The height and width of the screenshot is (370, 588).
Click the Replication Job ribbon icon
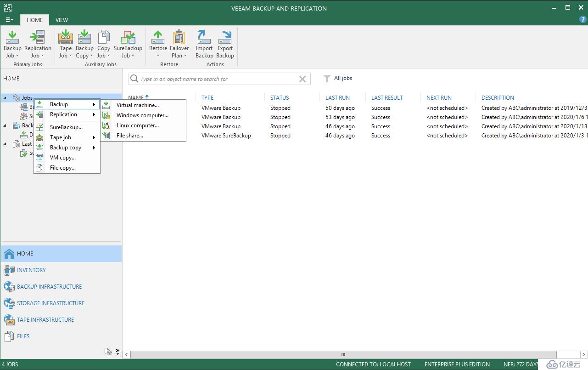click(x=38, y=37)
